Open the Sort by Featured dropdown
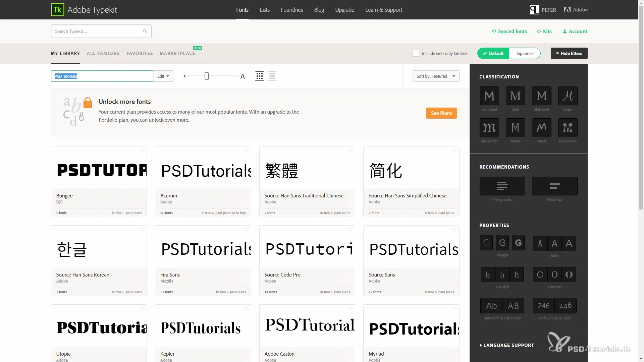Viewport: 644px width, 362px height. [x=436, y=76]
